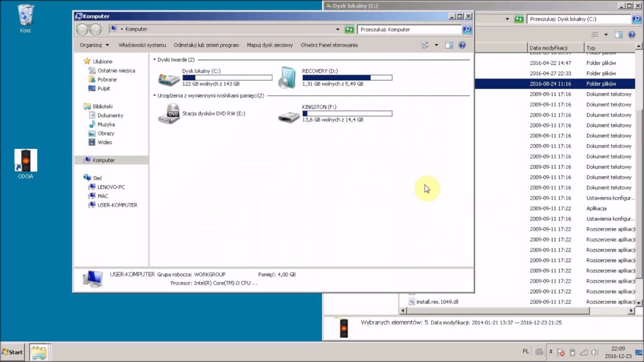Image resolution: width=644 pixels, height=362 pixels.
Task: Select Sieć in the navigation pane
Action: point(97,178)
